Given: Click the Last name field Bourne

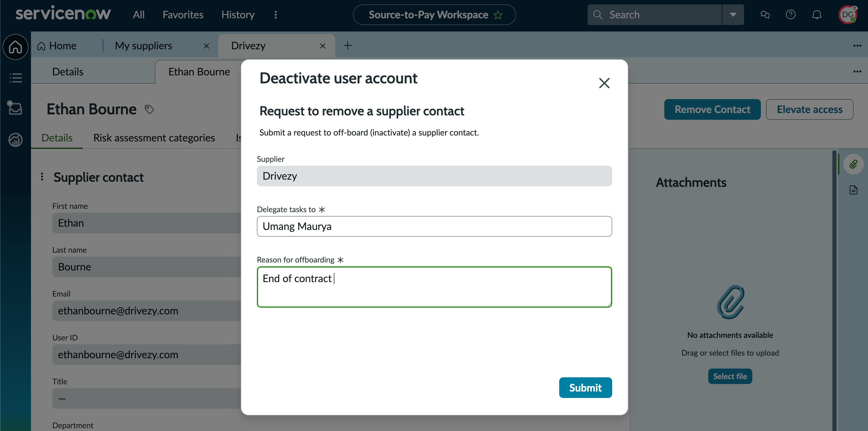Looking at the screenshot, I should pos(147,267).
